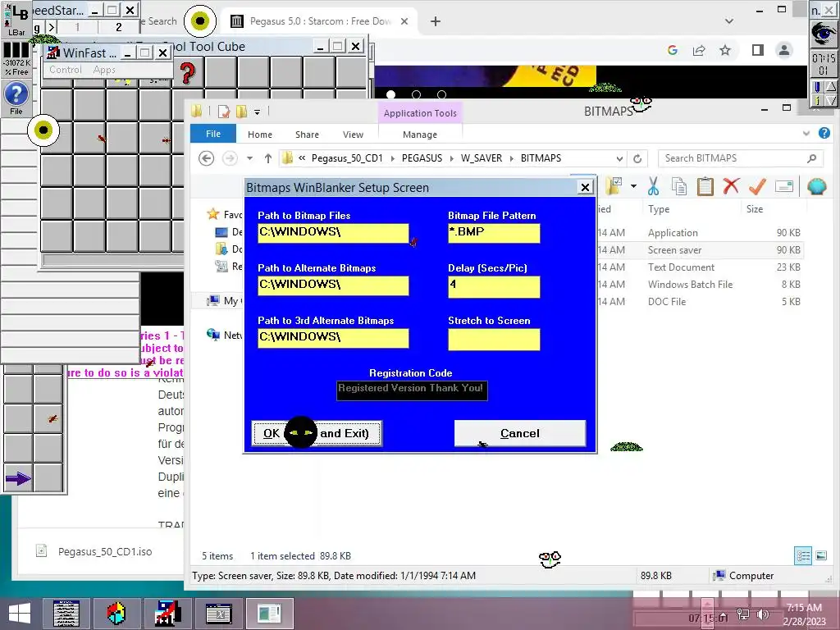
Task: Open the Share ribbon tab
Action: [x=307, y=135]
